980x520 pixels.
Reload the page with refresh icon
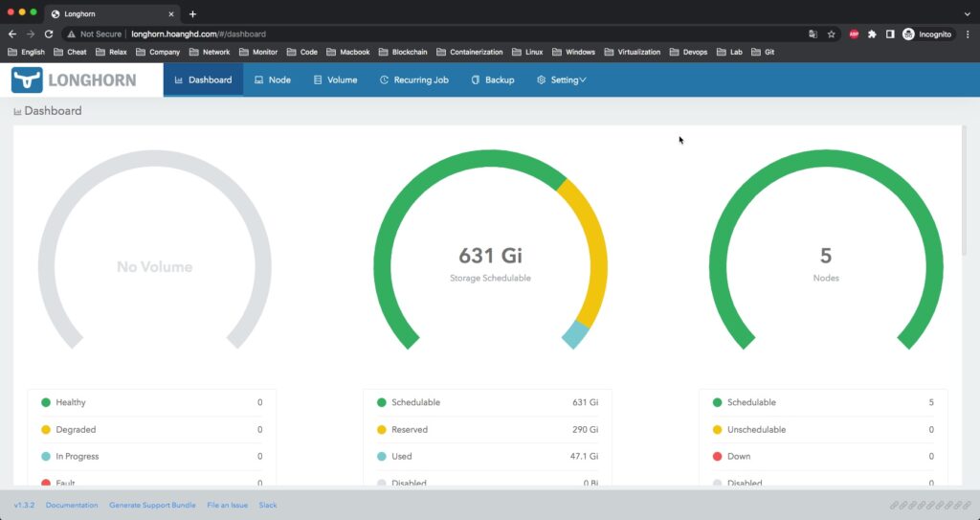pyautogui.click(x=49, y=34)
